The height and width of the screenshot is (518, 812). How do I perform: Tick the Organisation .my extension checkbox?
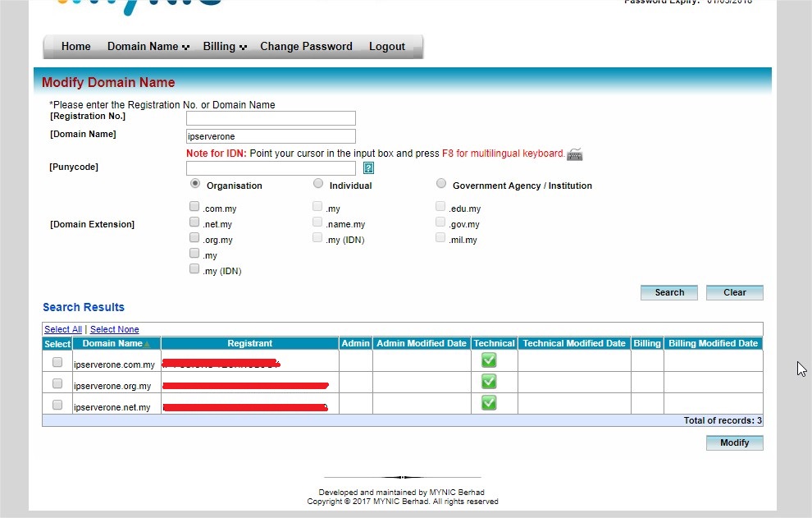(x=194, y=253)
